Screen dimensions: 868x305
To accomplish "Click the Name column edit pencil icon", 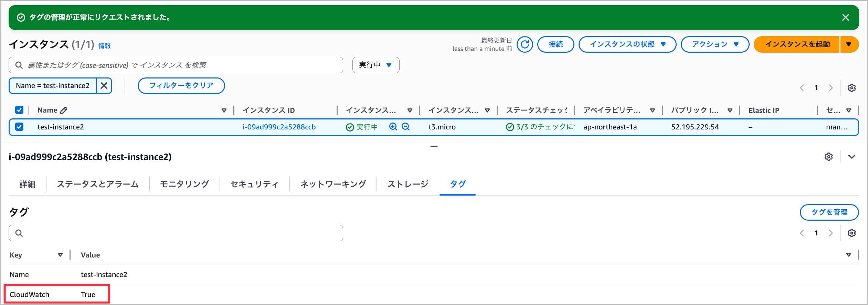I will [64, 111].
